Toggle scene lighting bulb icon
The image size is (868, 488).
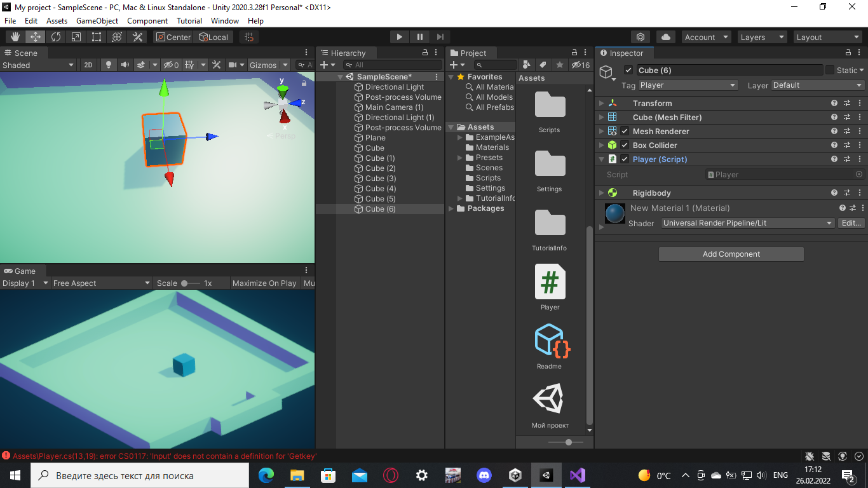(x=109, y=65)
